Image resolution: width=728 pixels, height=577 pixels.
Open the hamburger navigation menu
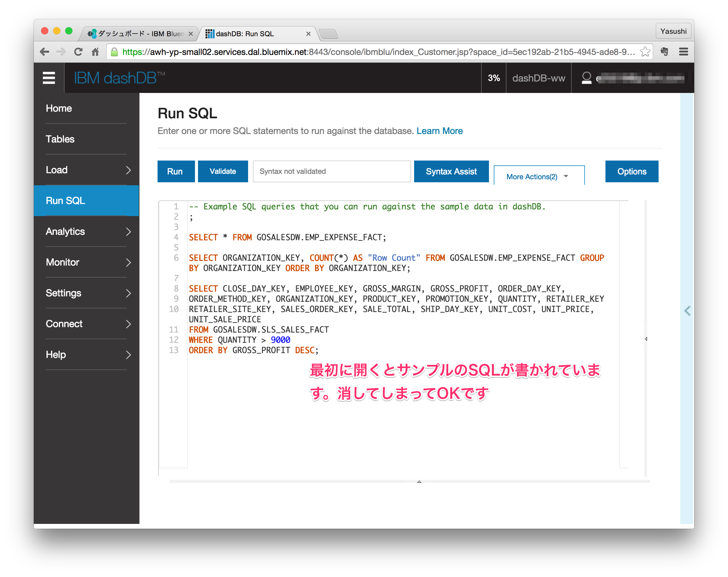(49, 78)
